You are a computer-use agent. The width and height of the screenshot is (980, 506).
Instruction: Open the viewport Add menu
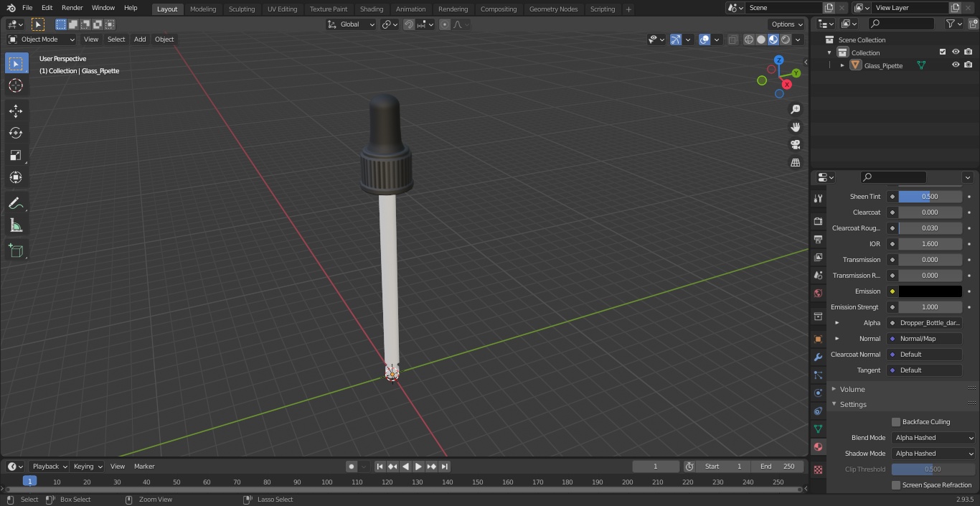coord(140,39)
